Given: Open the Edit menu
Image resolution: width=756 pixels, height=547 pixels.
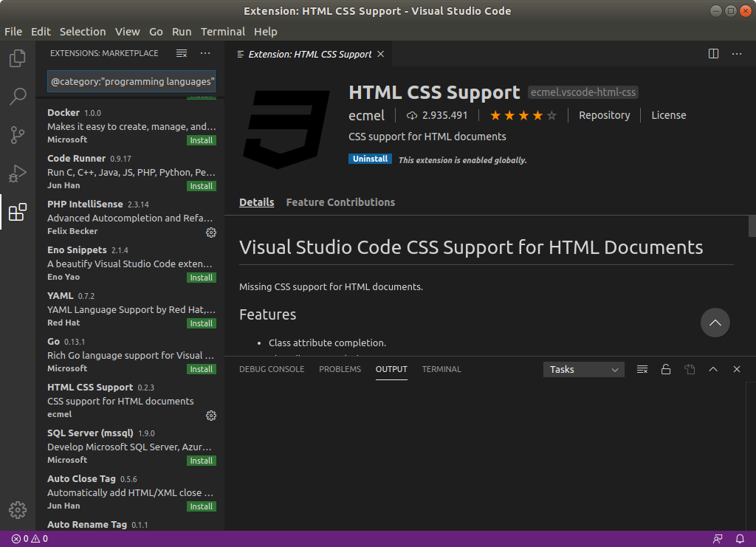Looking at the screenshot, I should (41, 32).
